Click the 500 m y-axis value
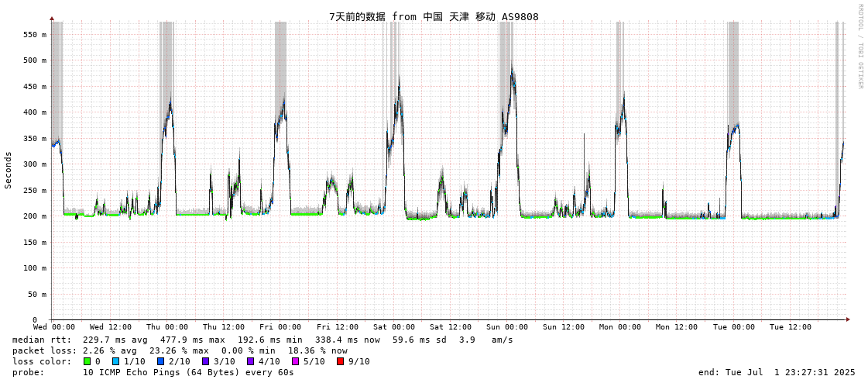Image resolution: width=868 pixels, height=383 pixels. 36,60
